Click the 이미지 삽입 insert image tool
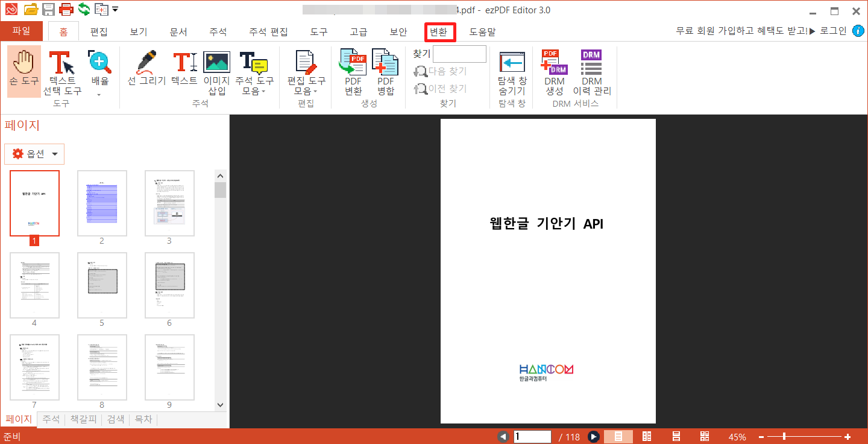 tap(216, 73)
